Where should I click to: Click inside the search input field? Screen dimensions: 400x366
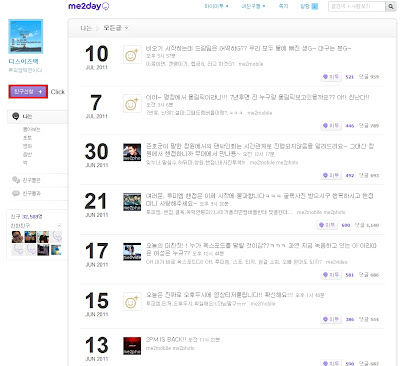[357, 6]
